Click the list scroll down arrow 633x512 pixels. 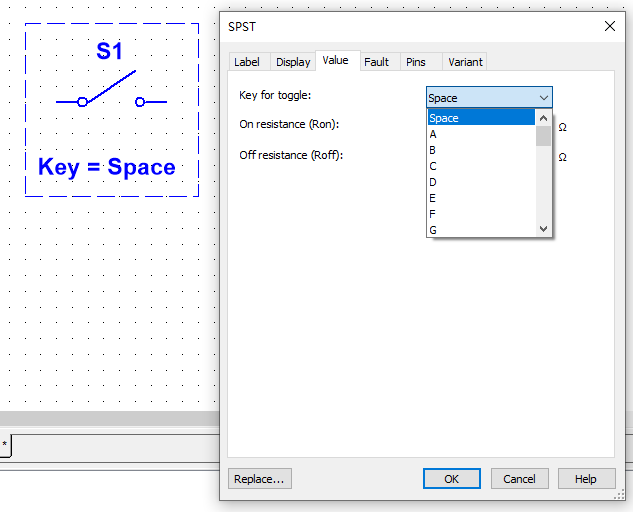543,229
